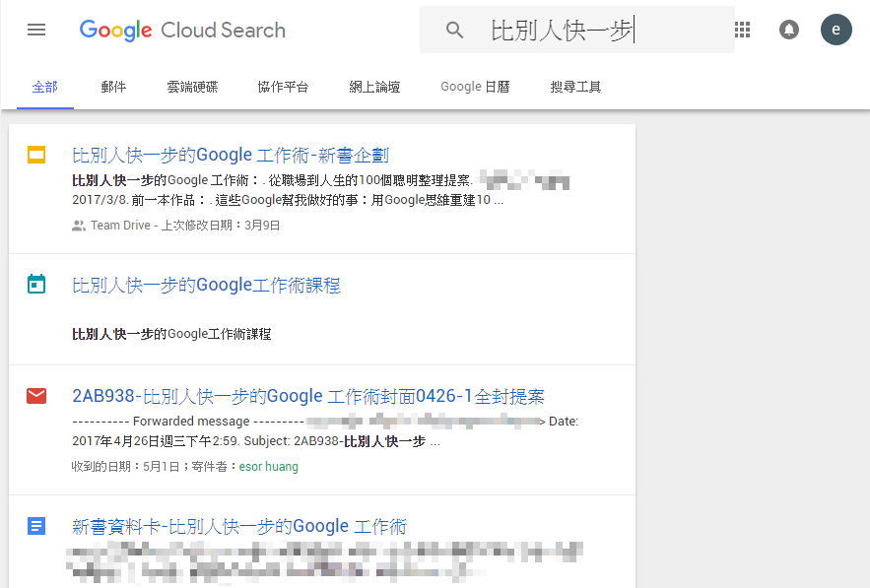This screenshot has width=870, height=588.
Task: Open result 比別人快一步的Google 工作術-新書企劃
Action: coord(231,155)
